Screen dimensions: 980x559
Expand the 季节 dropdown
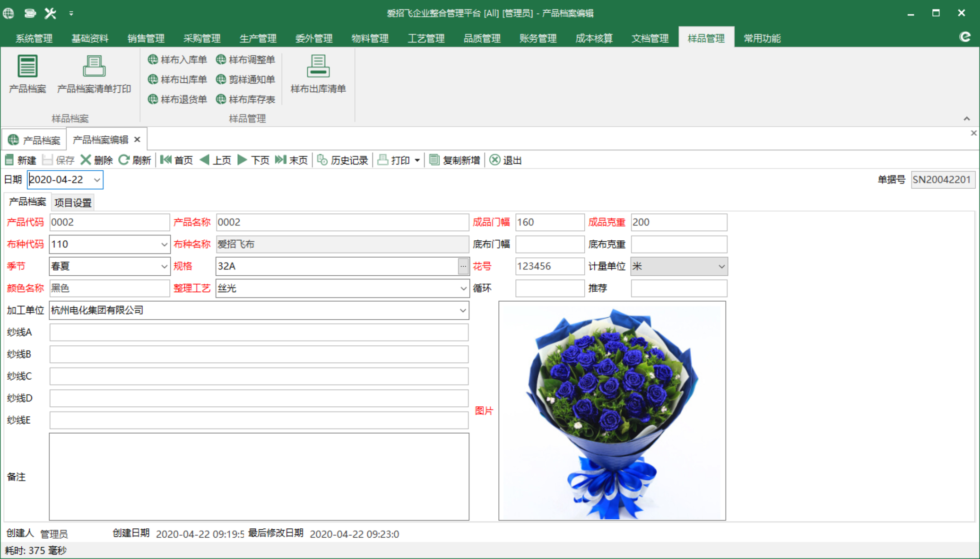click(x=164, y=266)
